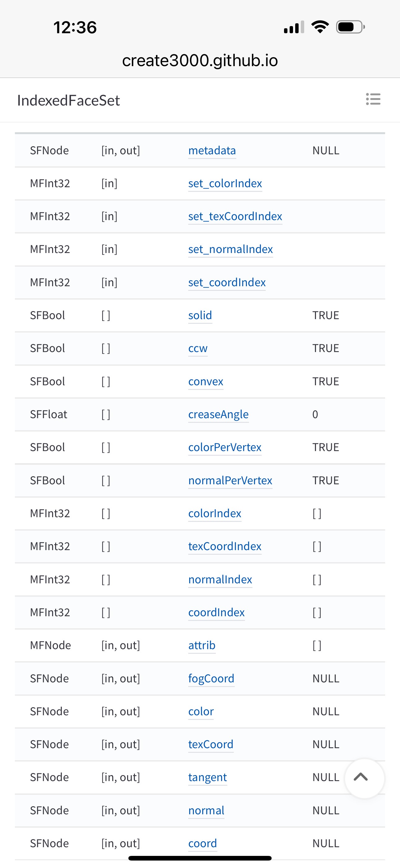Tap the cellular signal bars icon
Image resolution: width=400 pixels, height=868 pixels.
294,27
